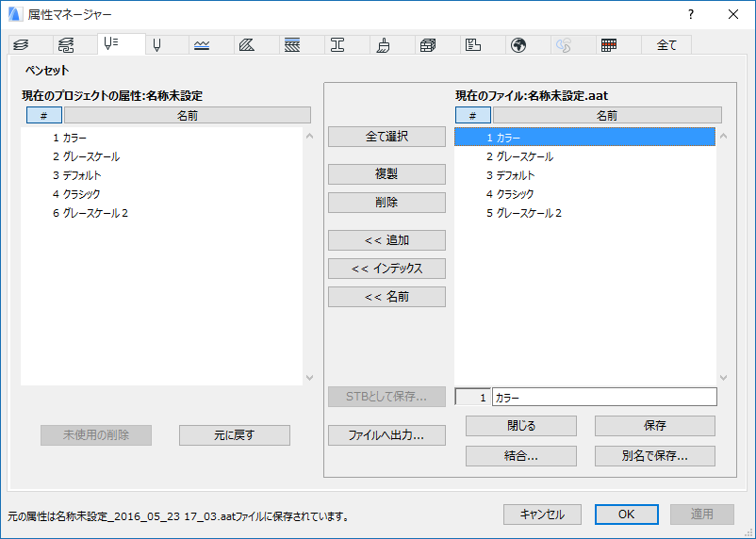The image size is (756, 539).
Task: Confirm with the OK button
Action: tap(626, 514)
